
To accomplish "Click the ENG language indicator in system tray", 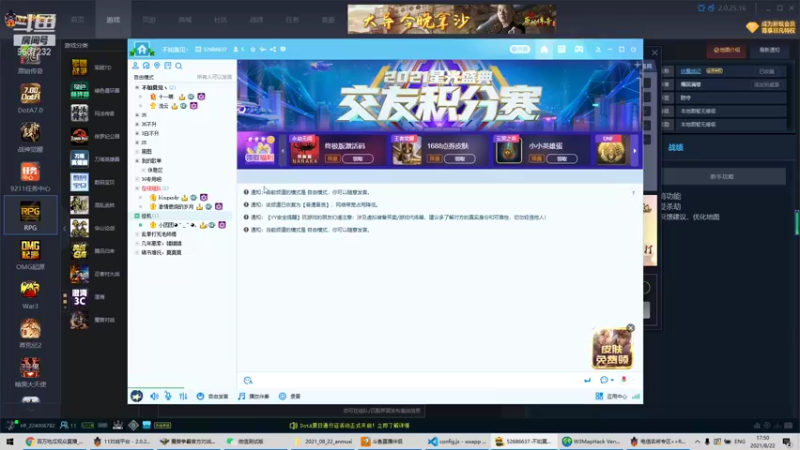I will [740, 441].
